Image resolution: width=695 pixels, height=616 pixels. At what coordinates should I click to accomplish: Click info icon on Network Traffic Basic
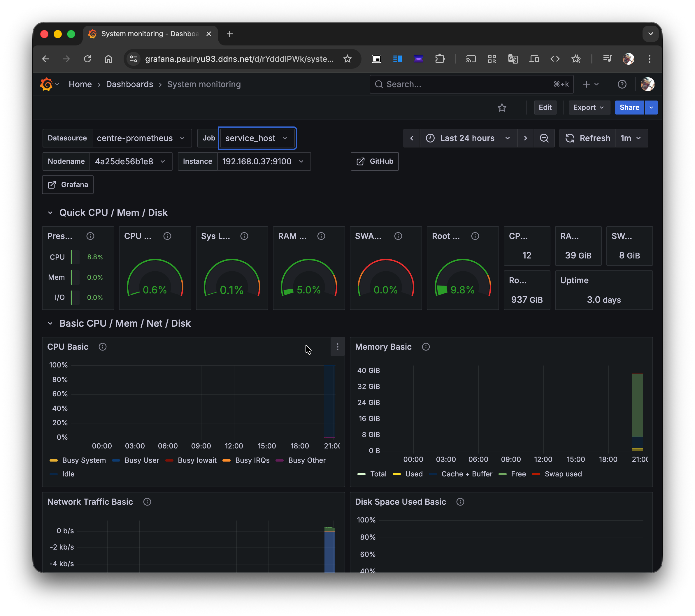(147, 502)
